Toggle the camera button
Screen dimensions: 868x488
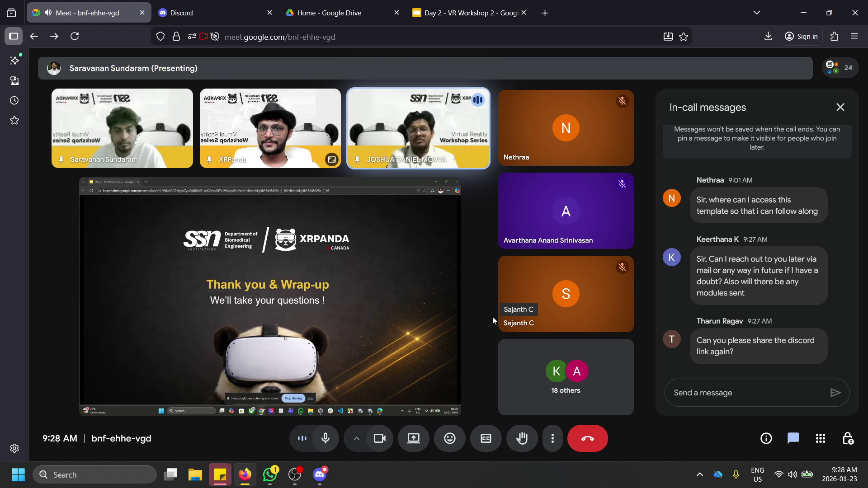[380, 438]
